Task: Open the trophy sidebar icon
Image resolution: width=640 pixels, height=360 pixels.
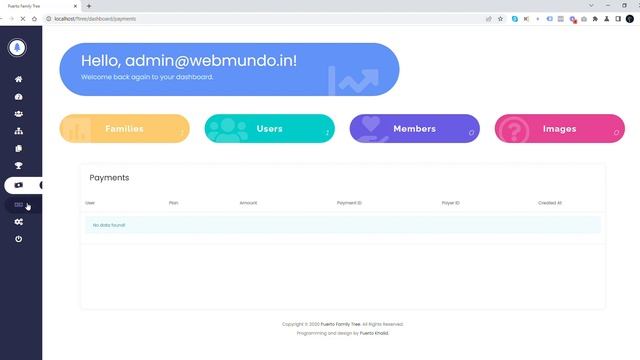Action: tap(18, 166)
